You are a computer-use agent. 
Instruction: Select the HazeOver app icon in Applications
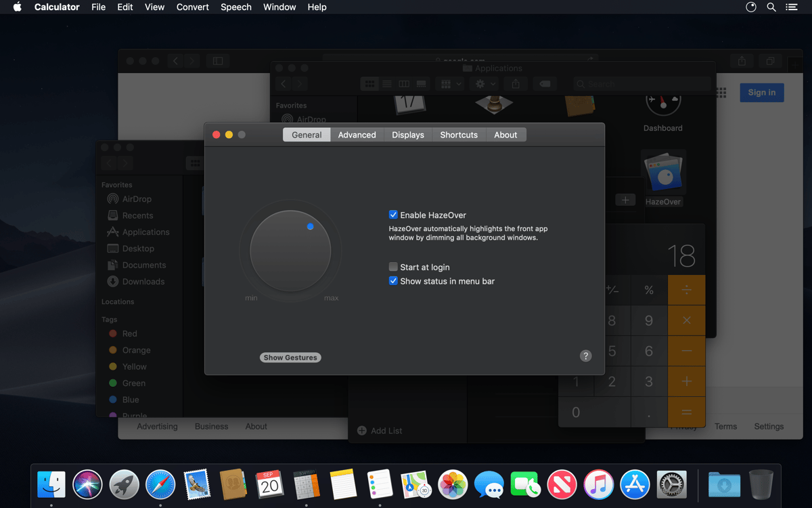tap(663, 171)
